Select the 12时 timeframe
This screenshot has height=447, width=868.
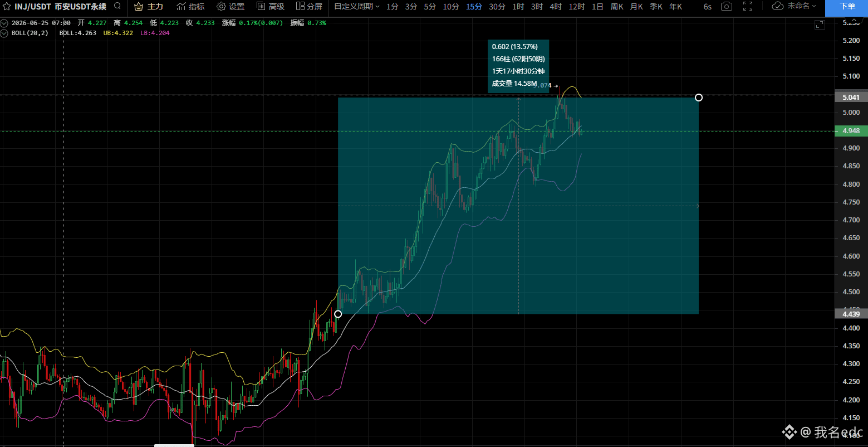577,7
